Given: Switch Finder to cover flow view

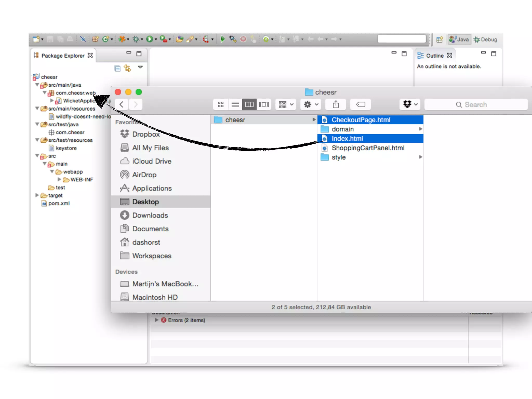Looking at the screenshot, I should 264,104.
